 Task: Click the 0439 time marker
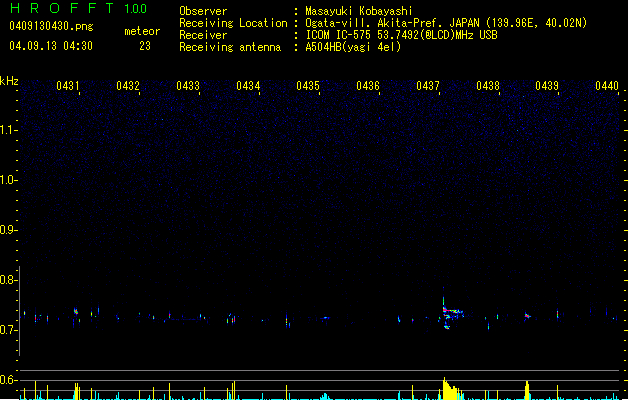pos(547,86)
